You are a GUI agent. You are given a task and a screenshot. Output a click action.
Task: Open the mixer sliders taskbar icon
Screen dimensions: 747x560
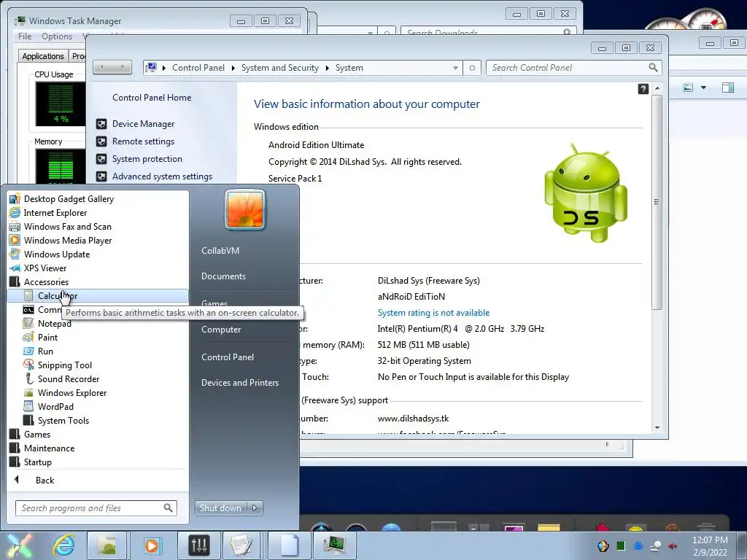click(x=198, y=545)
